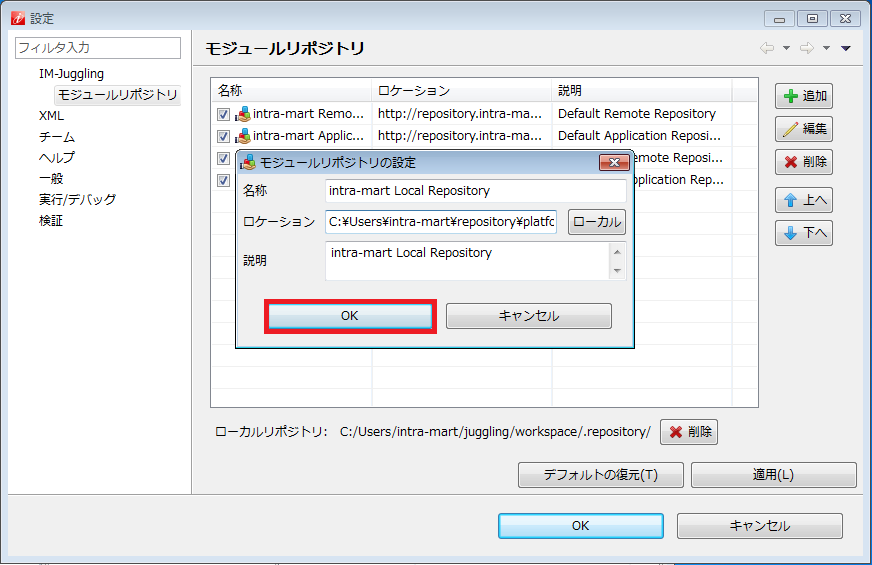This screenshot has width=872, height=565.
Task: Open the forward history dropdown arrow
Action: pos(826,48)
